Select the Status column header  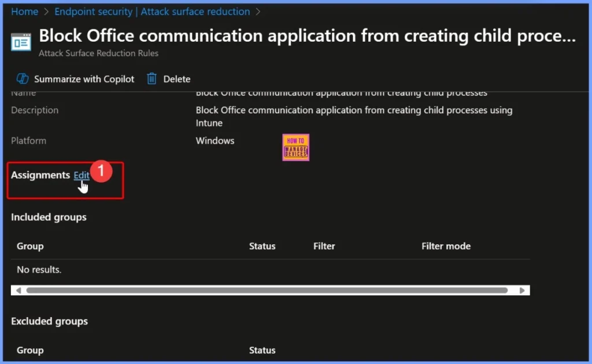262,246
